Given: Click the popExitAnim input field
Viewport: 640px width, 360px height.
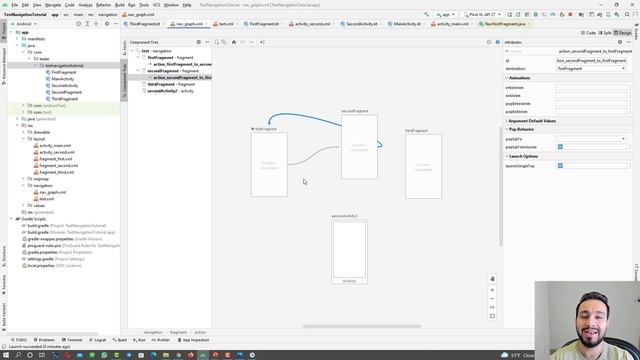Looking at the screenshot, I should [591, 111].
